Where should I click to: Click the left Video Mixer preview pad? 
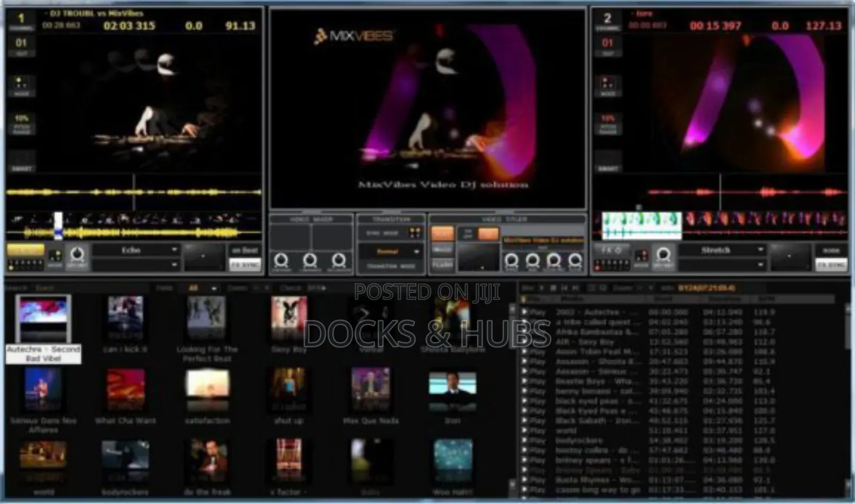coord(290,237)
